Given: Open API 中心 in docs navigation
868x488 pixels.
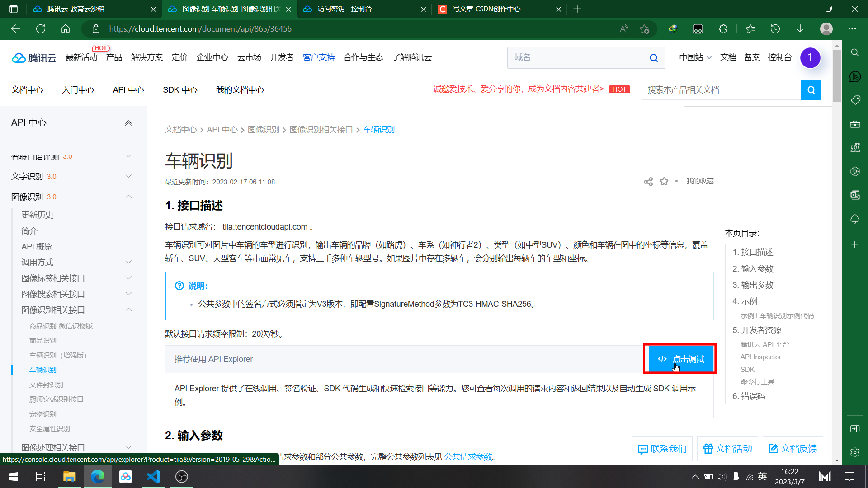Looking at the screenshot, I should [128, 90].
